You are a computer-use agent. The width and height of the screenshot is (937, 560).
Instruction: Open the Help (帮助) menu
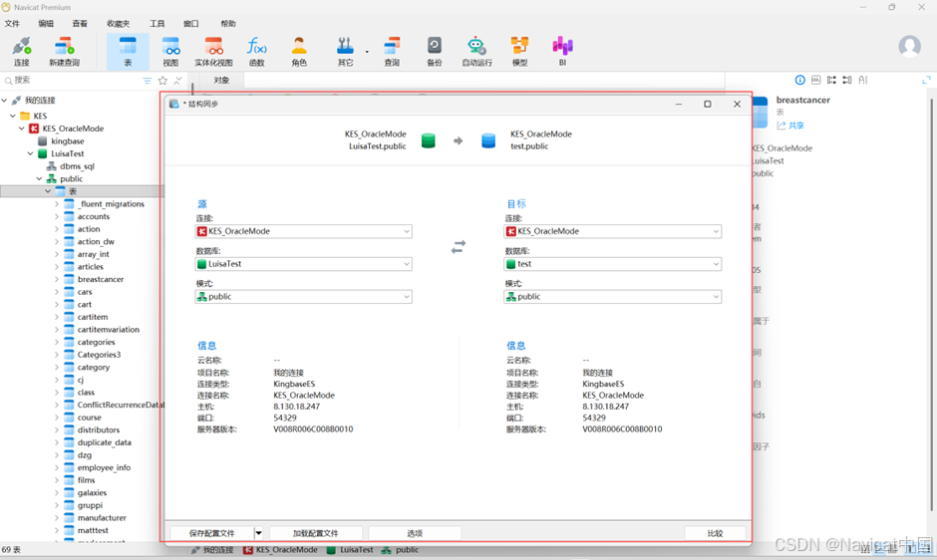228,24
